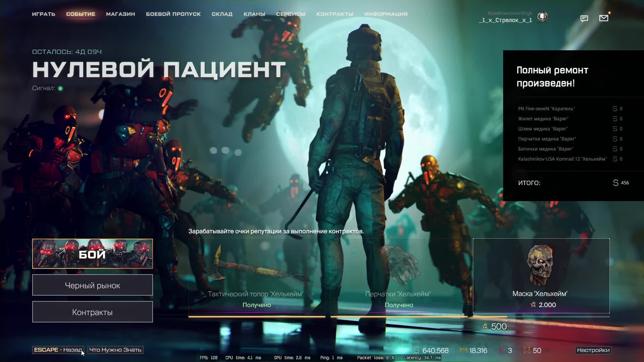Click the Warface dollars currency icon
The height and width of the screenshot is (362, 644).
click(x=417, y=350)
